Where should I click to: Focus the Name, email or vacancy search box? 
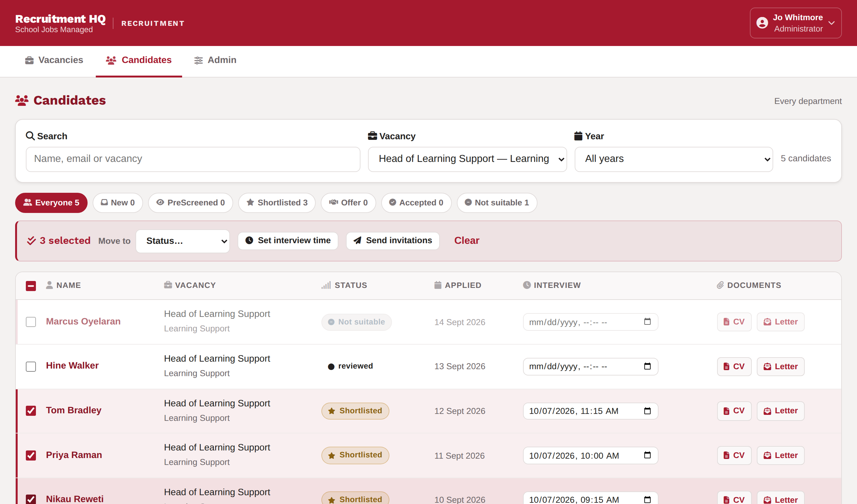193,159
